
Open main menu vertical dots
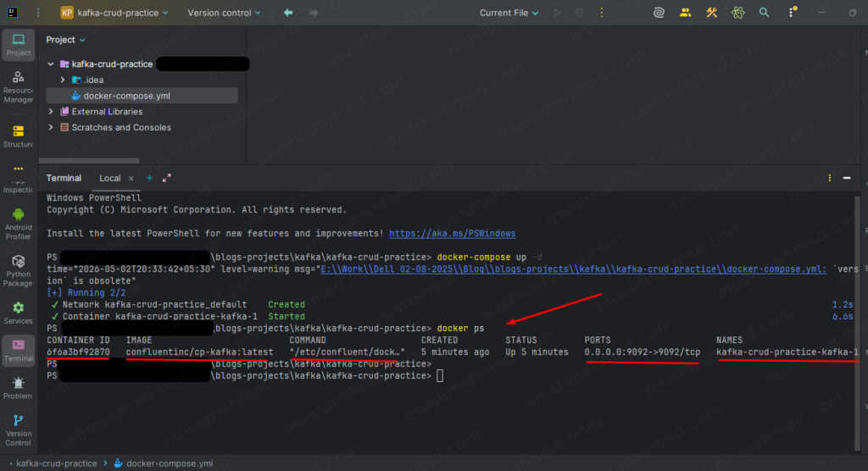click(x=37, y=12)
